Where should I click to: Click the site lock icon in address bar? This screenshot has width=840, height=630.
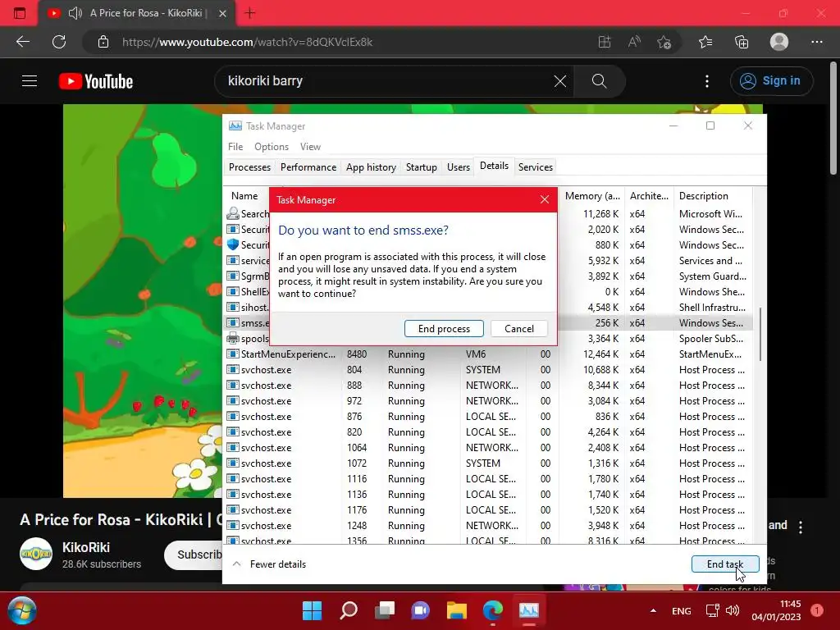tap(103, 42)
